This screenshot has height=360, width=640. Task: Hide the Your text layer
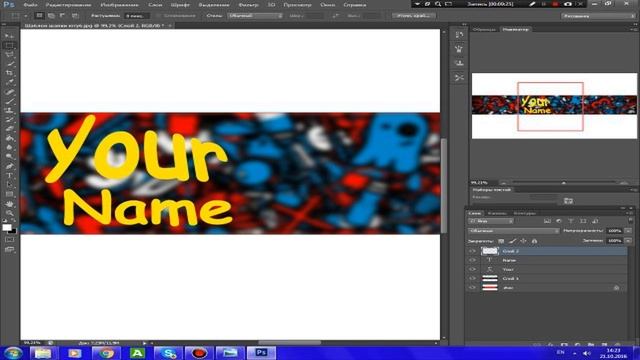(x=473, y=269)
